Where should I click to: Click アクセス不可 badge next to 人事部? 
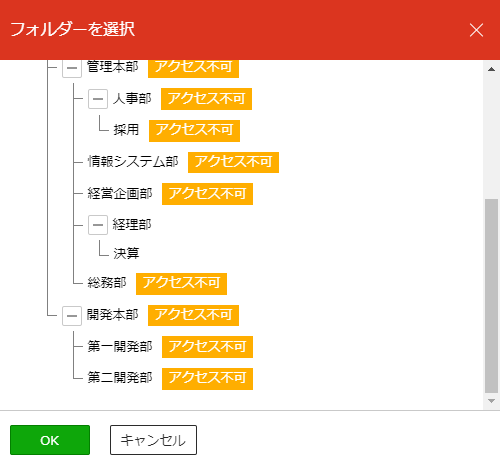[206, 99]
